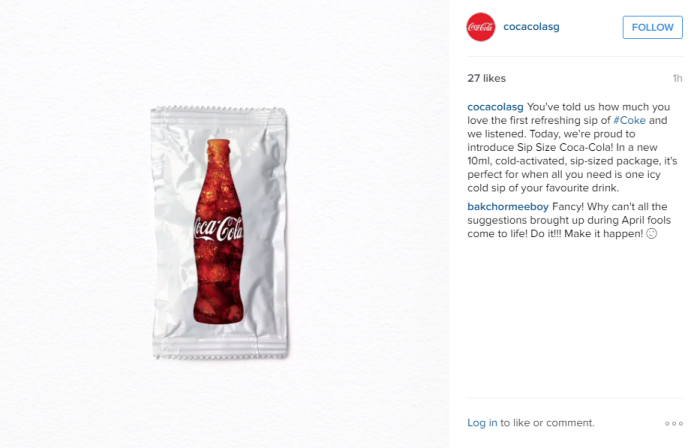This screenshot has width=700, height=448.
Task: Open the three-dots more options menu
Action: tap(674, 423)
